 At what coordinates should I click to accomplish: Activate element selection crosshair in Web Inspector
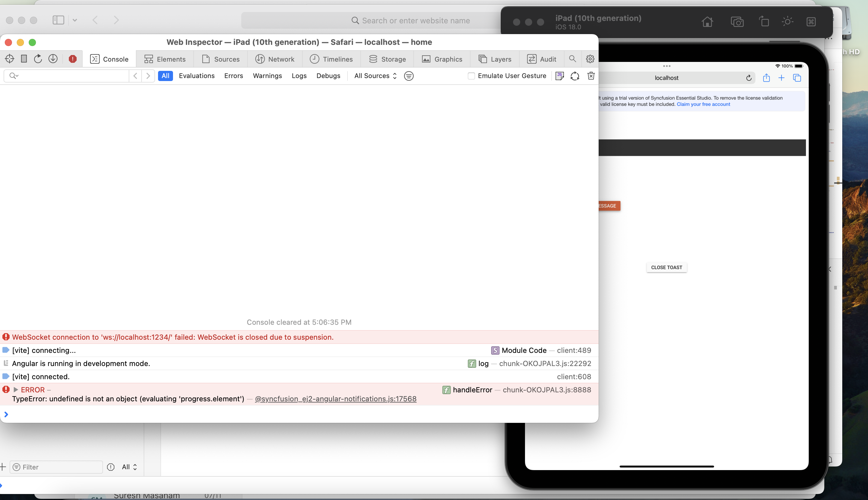tap(10, 59)
